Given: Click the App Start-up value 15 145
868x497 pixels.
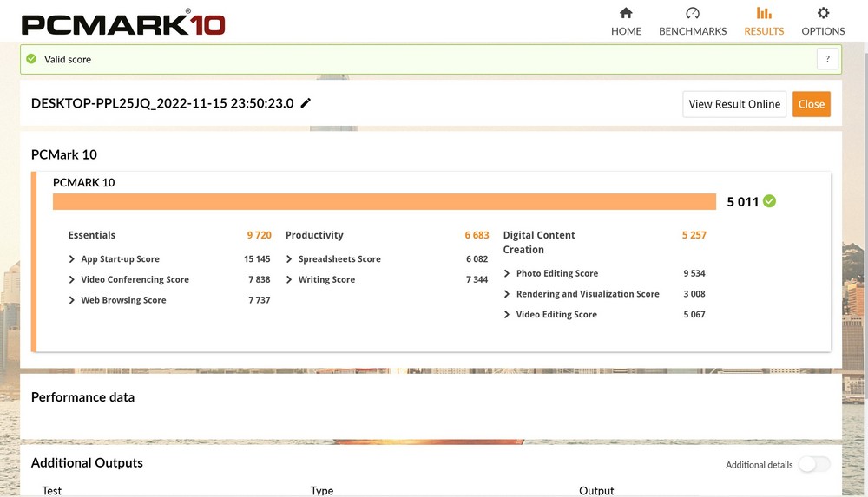Looking at the screenshot, I should click(257, 259).
